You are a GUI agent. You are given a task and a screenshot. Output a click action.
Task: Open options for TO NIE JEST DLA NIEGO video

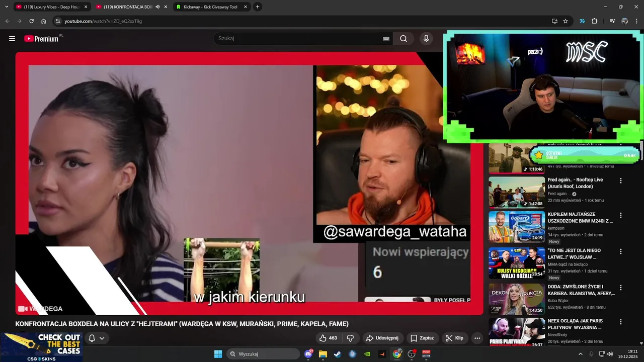pos(620,251)
